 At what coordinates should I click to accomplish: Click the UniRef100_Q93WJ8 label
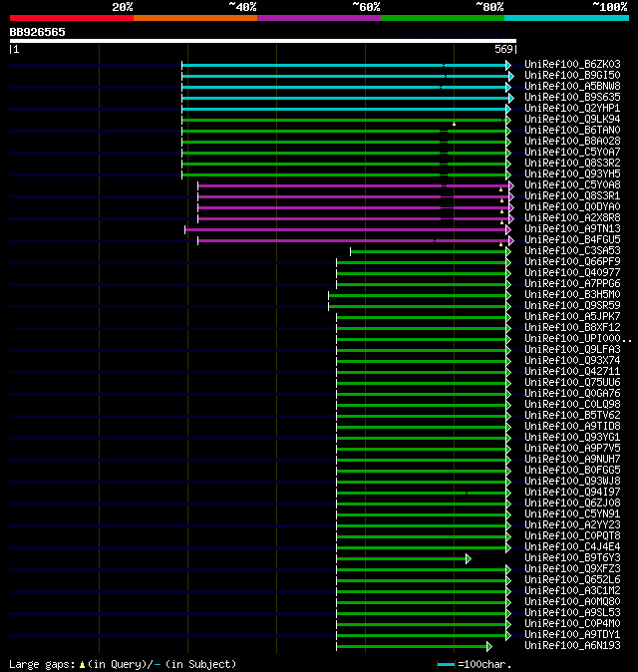coord(572,482)
